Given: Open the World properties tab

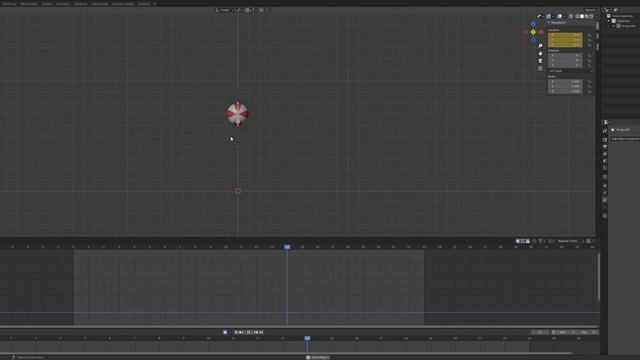Looking at the screenshot, I should pyautogui.click(x=605, y=168).
